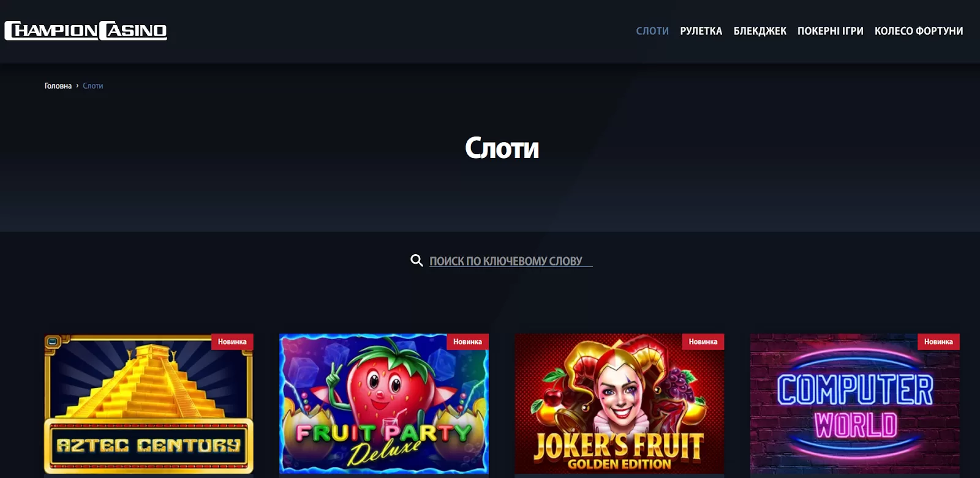Click Новинка badge on Aztec Century

232,342
